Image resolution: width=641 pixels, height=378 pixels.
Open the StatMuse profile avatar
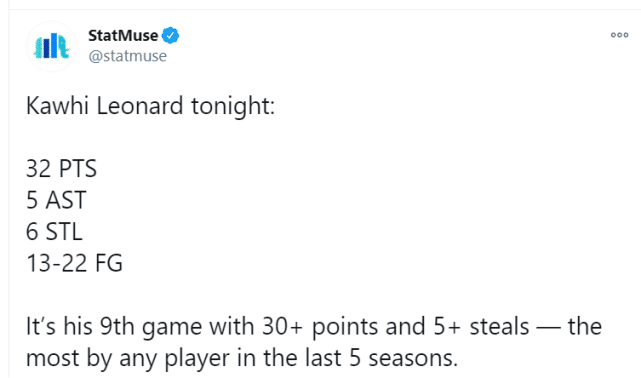(51, 46)
